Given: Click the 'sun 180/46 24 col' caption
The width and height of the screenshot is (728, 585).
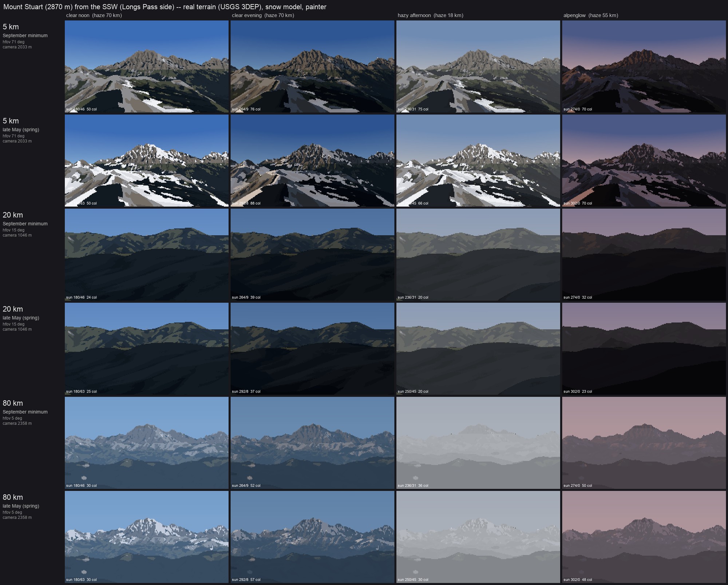Looking at the screenshot, I should [82, 297].
